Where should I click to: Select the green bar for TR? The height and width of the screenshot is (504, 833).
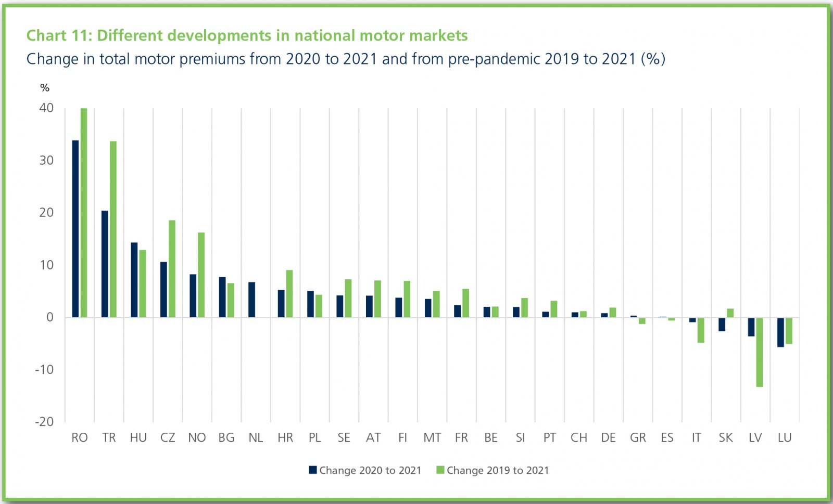tap(113, 229)
